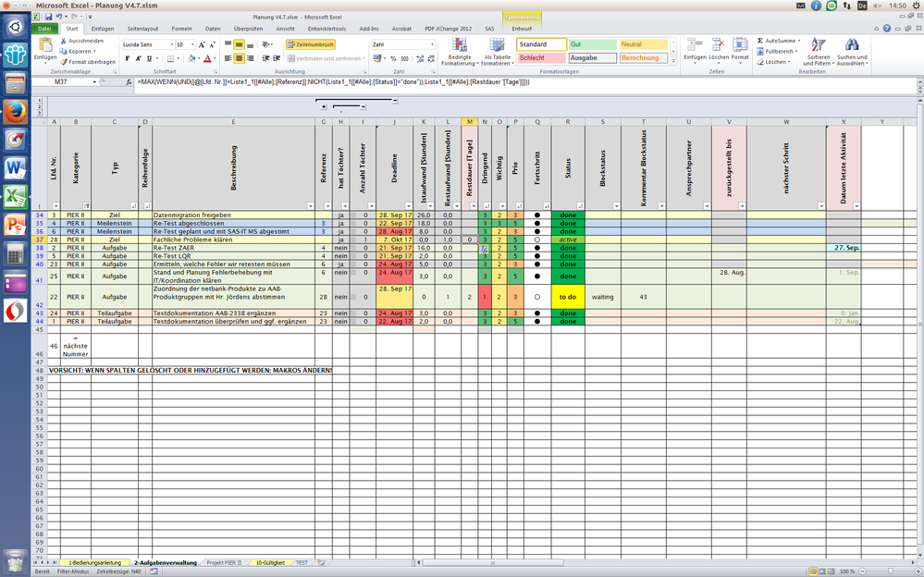The height and width of the screenshot is (577, 924).
Task: Open Als Tabelle formatieren gallery
Action: 497,52
